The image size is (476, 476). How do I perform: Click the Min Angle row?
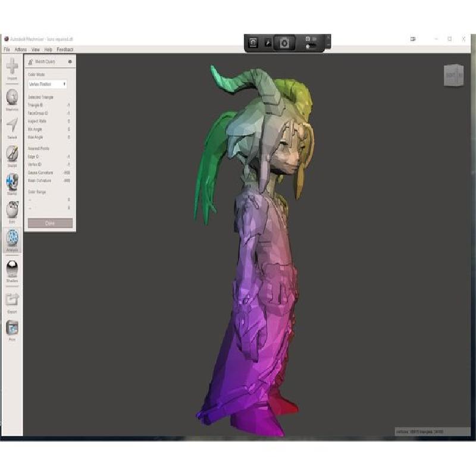(x=49, y=129)
